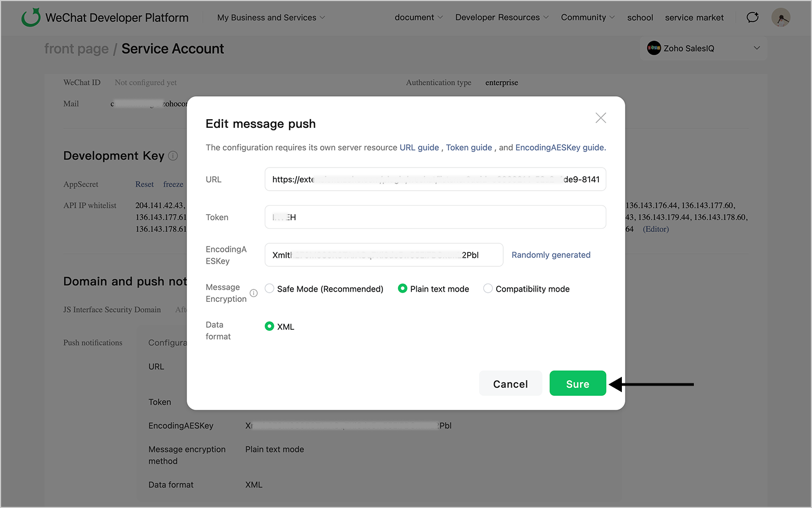Viewport: 812px width, 508px height.
Task: Open the school menu item
Action: click(x=640, y=18)
